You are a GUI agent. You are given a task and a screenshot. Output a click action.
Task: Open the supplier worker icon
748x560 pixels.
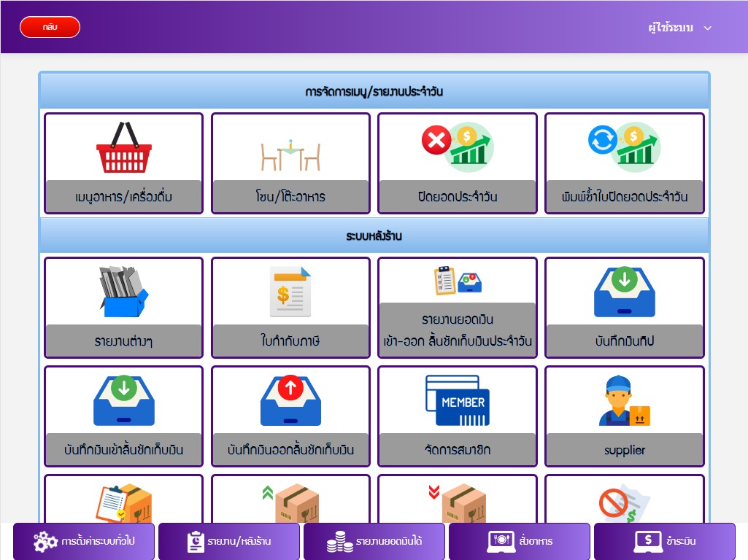pyautogui.click(x=624, y=400)
